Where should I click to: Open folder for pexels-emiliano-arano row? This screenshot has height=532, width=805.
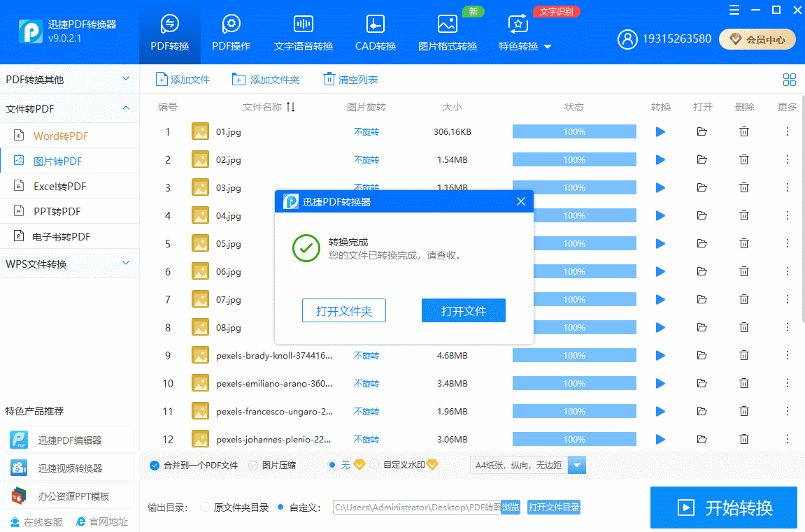[701, 383]
